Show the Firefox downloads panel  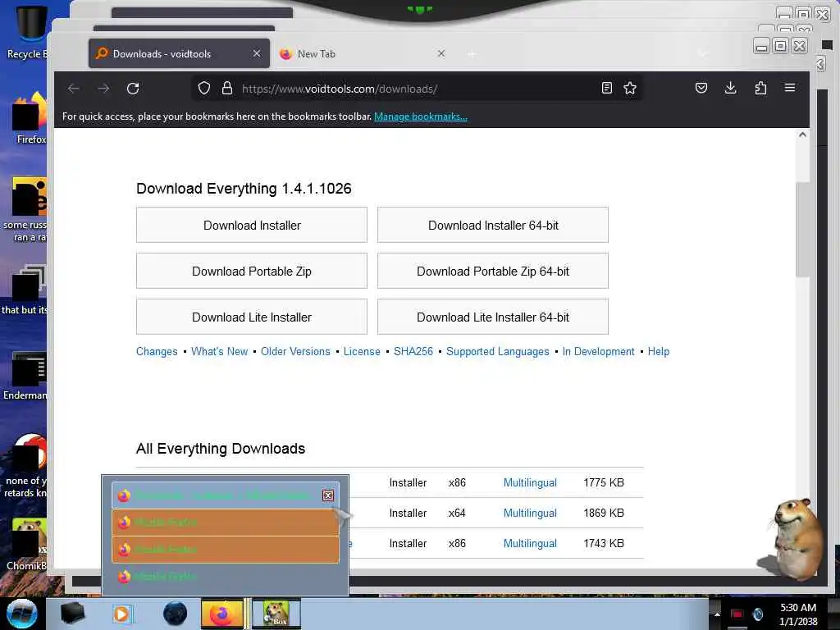click(731, 89)
